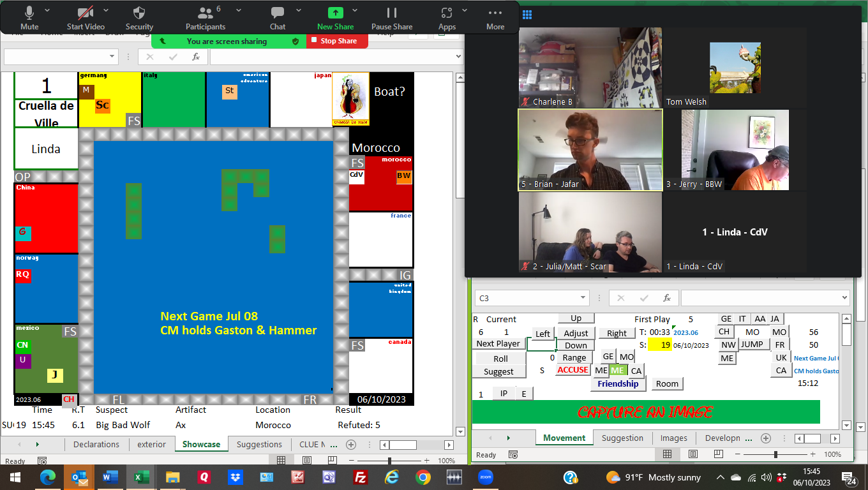This screenshot has height=490, width=868.
Task: Switch to the Developn sheet tab
Action: click(722, 438)
